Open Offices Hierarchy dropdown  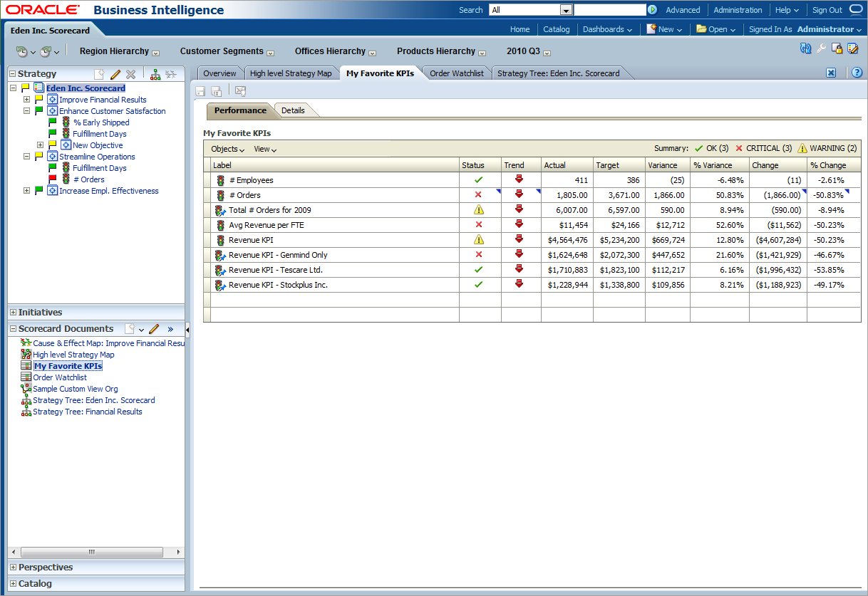coord(372,53)
